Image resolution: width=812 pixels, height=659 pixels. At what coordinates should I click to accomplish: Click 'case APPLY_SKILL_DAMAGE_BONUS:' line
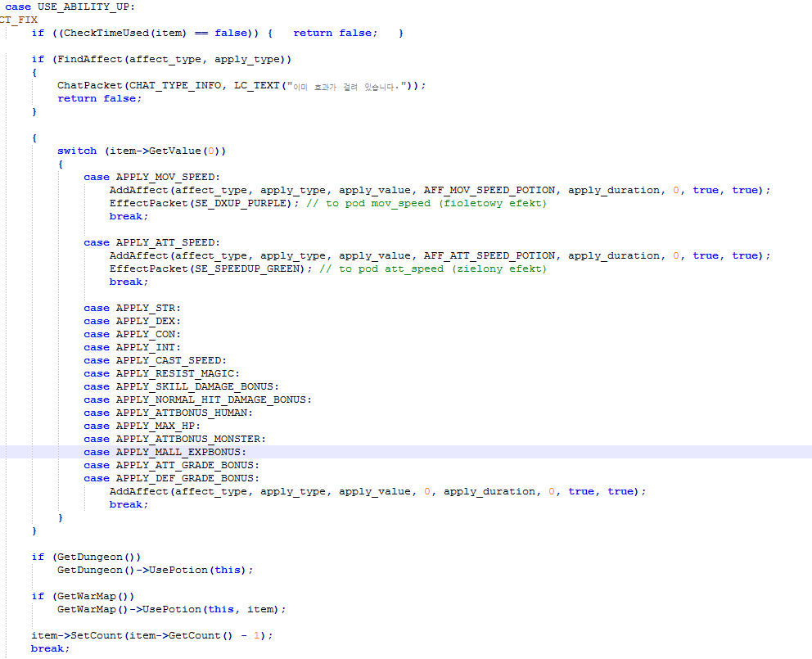point(181,386)
